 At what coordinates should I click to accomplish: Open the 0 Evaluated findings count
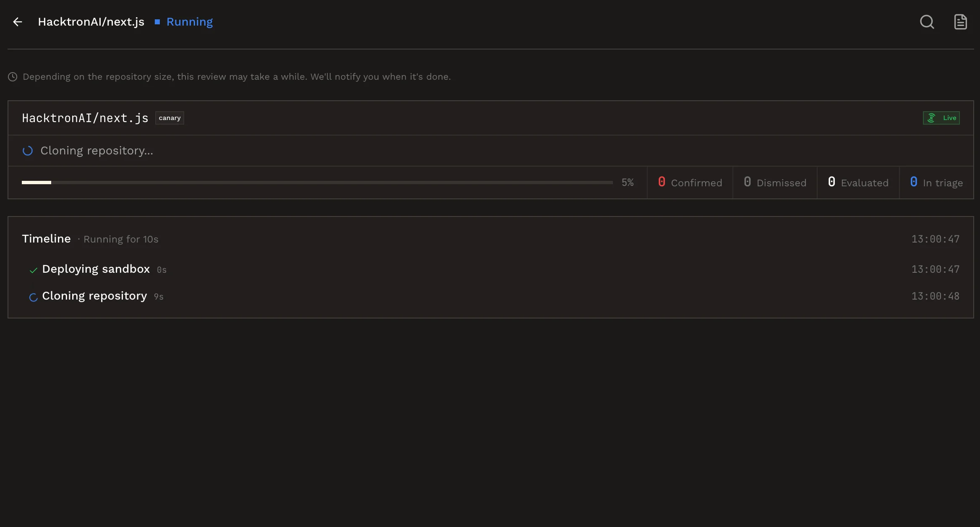pyautogui.click(x=858, y=183)
